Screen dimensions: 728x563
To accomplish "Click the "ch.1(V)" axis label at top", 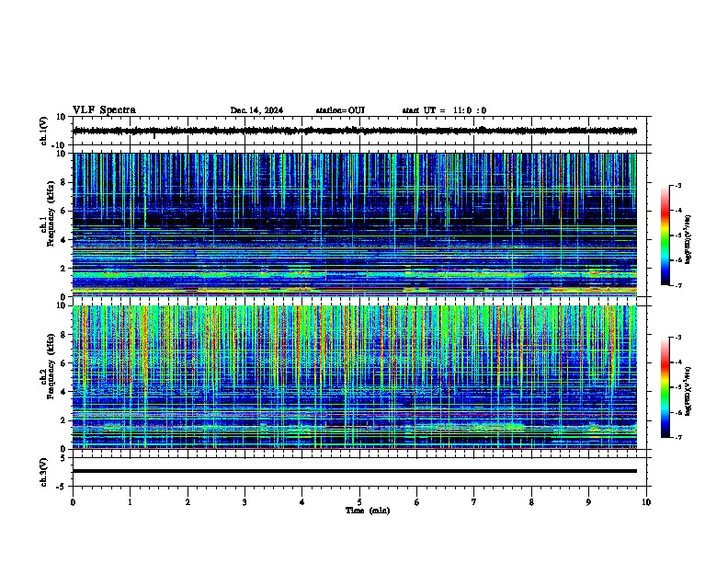I will pos(44,131).
